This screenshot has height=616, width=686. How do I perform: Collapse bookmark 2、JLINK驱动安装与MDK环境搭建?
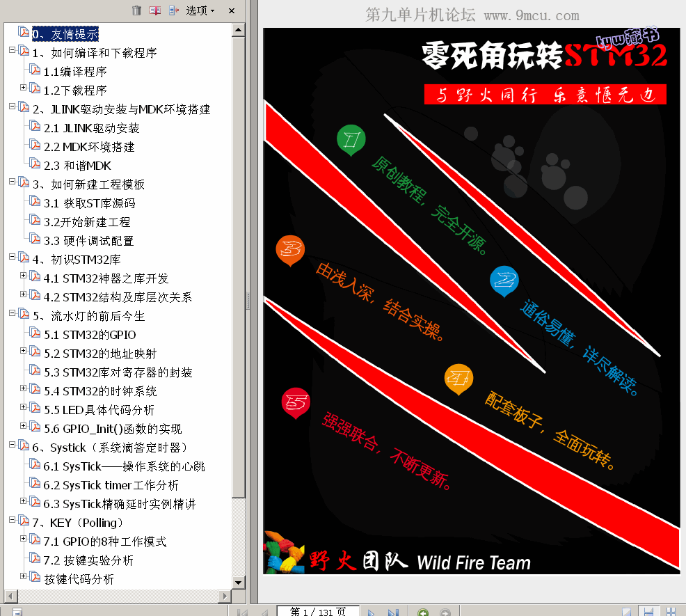pos(13,106)
